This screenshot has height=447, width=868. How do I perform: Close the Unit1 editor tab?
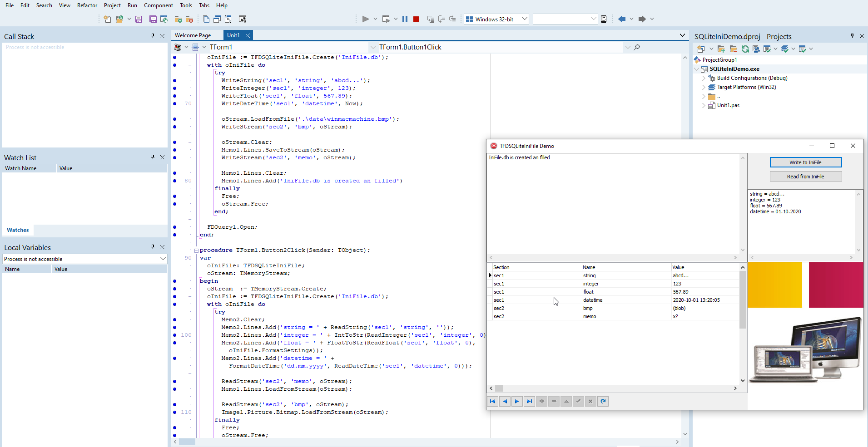(248, 35)
